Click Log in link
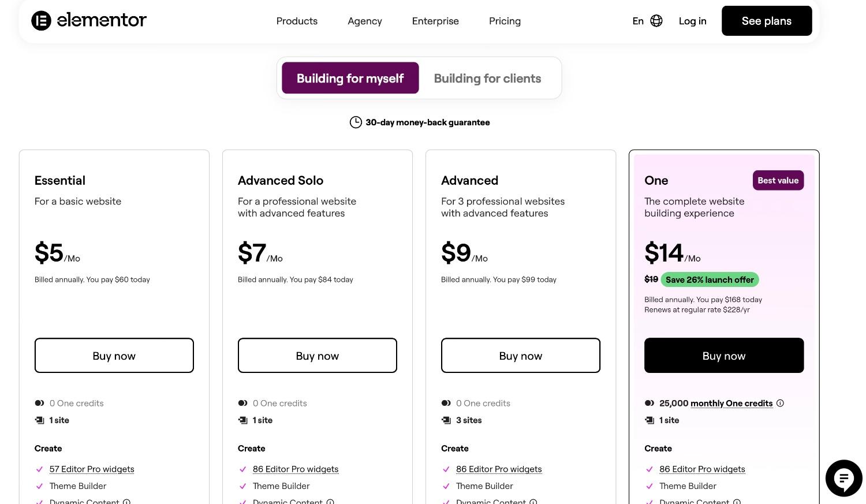 tap(692, 21)
